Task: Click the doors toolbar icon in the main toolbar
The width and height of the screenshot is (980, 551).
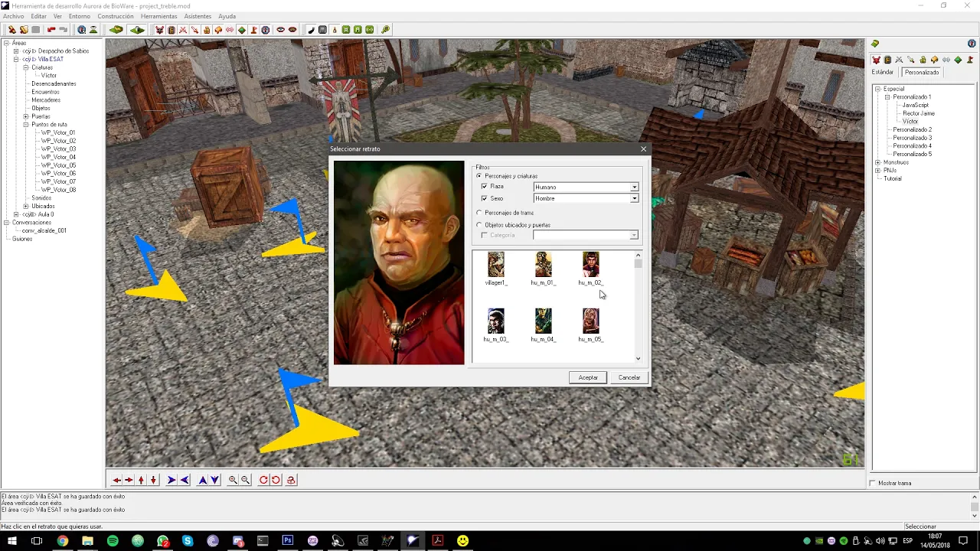Action: click(x=171, y=30)
